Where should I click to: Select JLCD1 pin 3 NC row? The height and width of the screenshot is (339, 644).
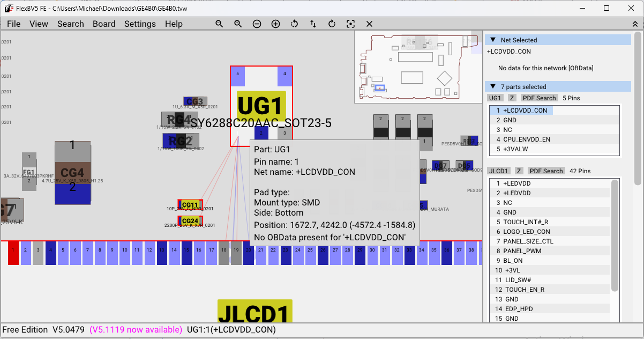(550, 203)
